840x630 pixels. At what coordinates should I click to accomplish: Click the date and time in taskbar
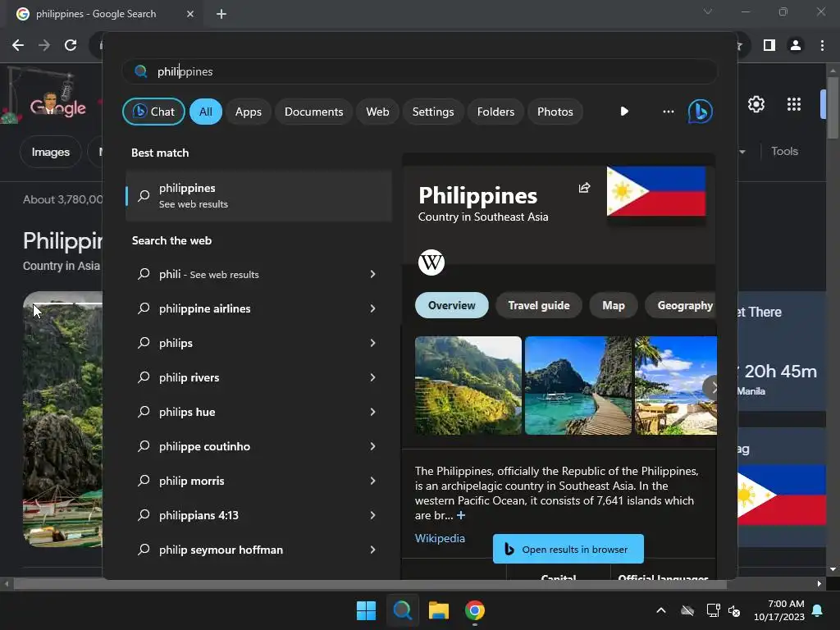click(x=779, y=610)
